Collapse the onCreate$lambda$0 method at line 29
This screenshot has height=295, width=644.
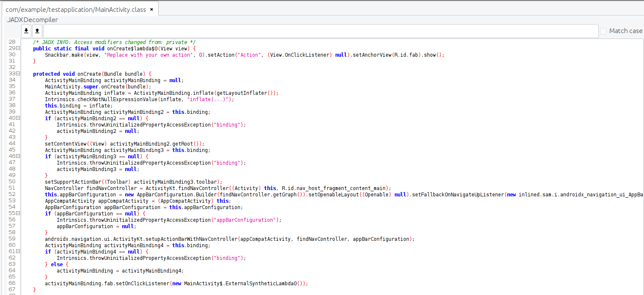[18, 49]
